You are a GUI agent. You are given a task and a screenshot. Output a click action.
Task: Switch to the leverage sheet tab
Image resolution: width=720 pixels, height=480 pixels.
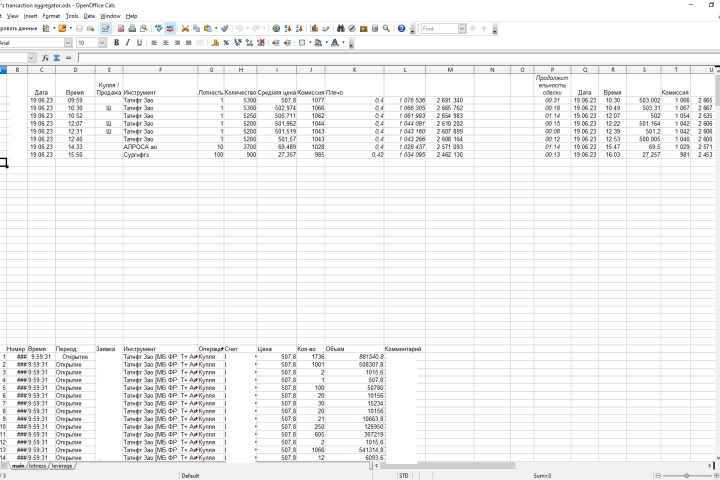(x=62, y=466)
